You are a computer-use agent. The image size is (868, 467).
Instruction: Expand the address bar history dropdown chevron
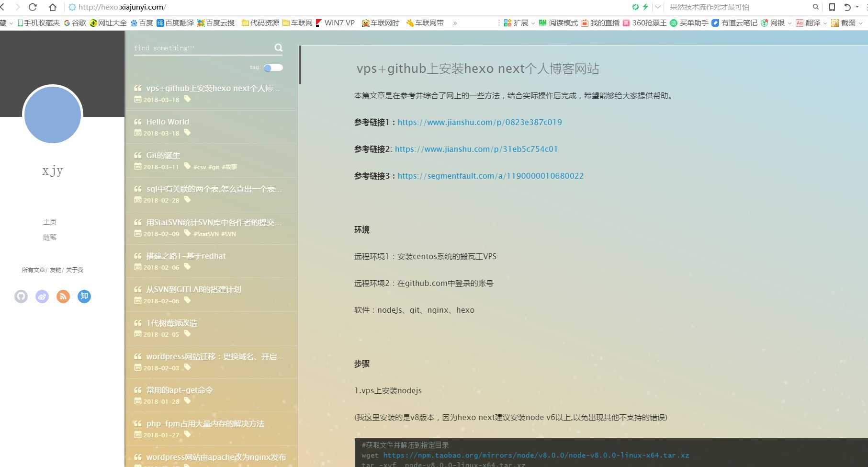pos(658,7)
